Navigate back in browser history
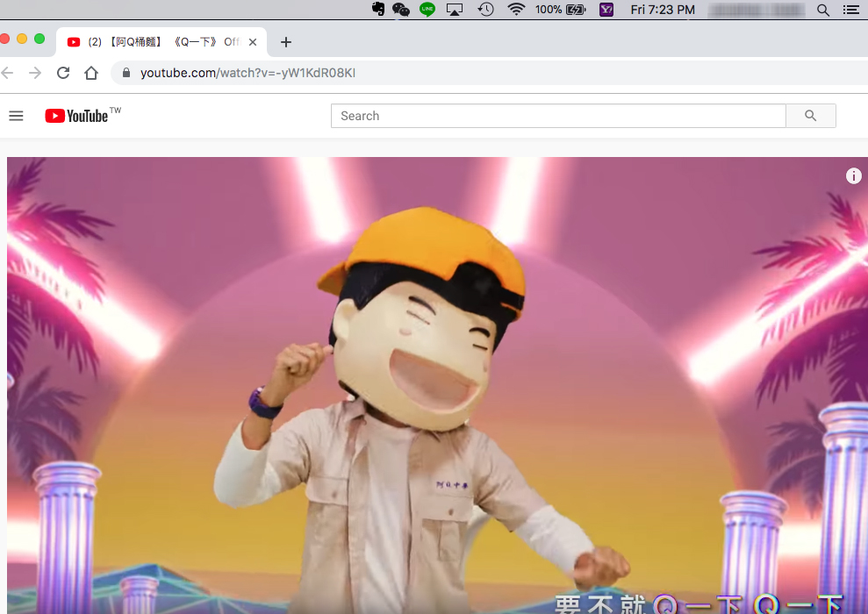 [x=8, y=73]
